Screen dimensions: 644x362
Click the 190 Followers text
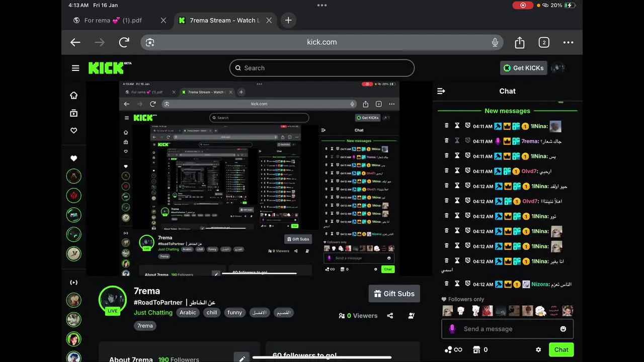point(179,359)
